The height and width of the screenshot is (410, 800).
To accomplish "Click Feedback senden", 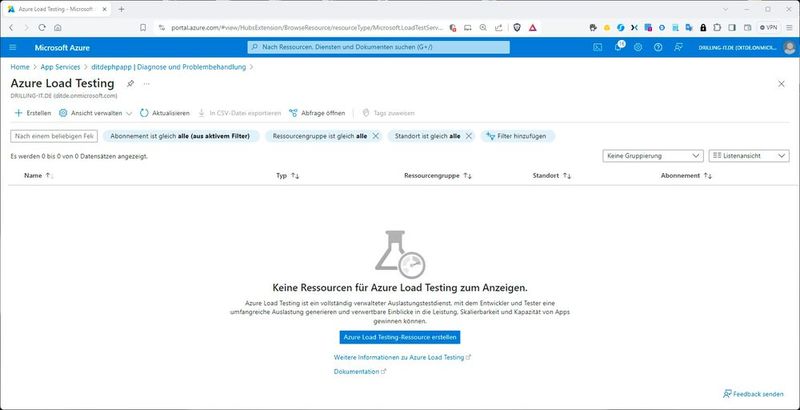I will click(753, 394).
